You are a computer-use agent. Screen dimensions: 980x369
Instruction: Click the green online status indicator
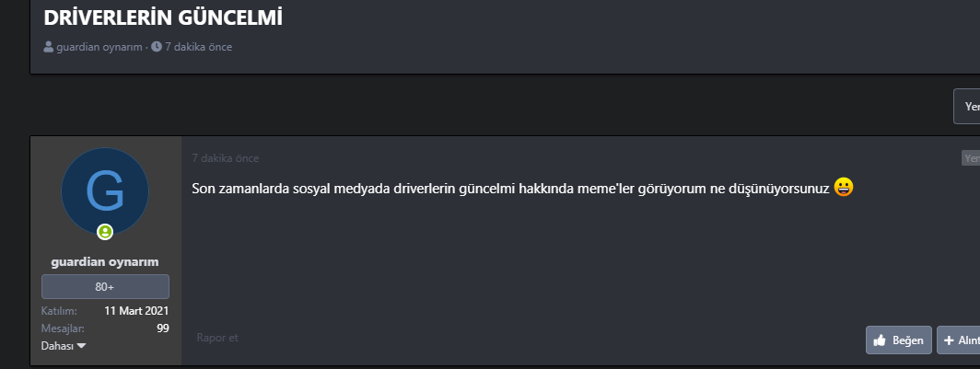105,231
